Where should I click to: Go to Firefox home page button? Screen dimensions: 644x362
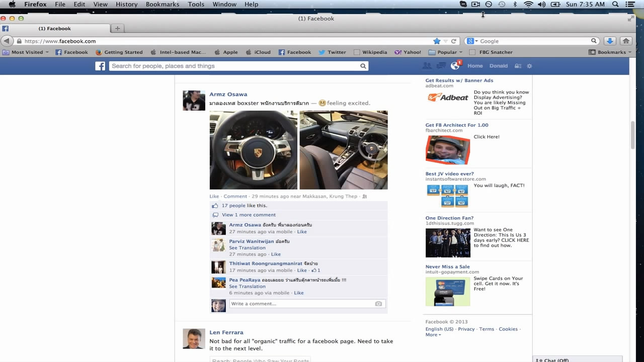tap(626, 41)
